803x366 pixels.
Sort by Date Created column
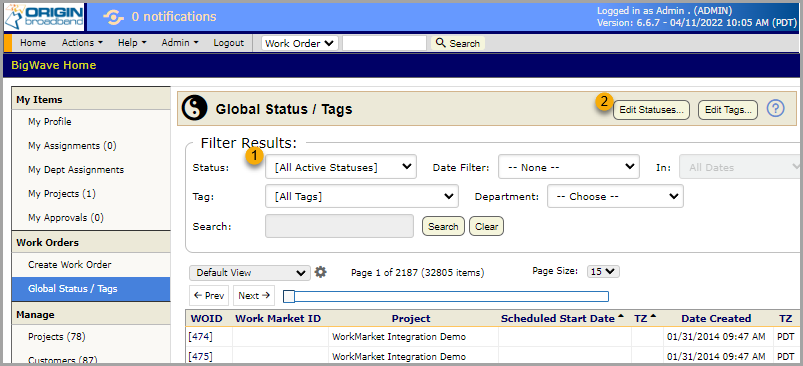(716, 318)
